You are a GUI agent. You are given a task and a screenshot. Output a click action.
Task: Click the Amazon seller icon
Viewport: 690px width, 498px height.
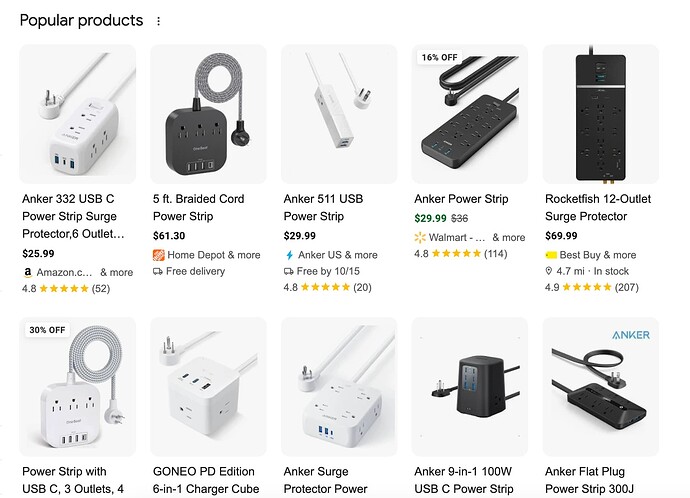(x=27, y=272)
